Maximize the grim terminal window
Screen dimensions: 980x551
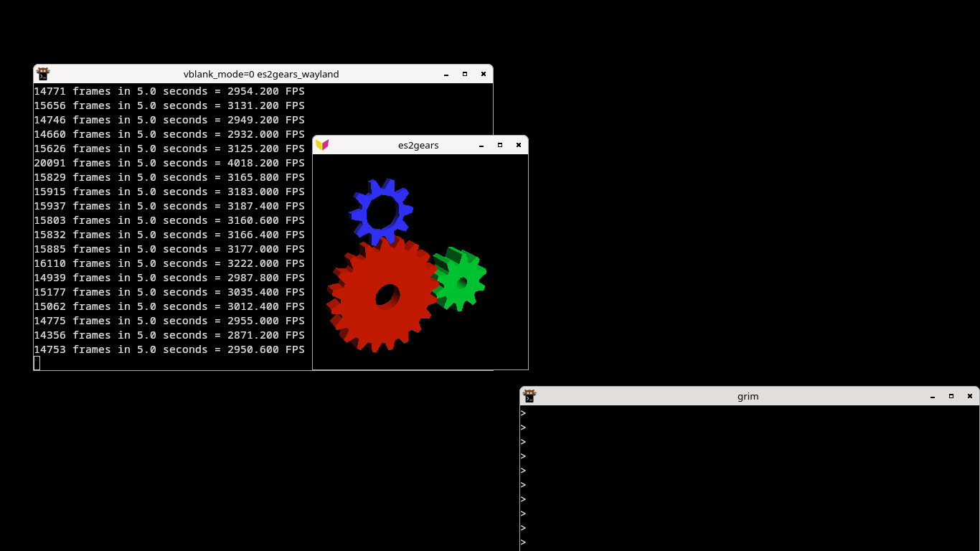pos(951,396)
